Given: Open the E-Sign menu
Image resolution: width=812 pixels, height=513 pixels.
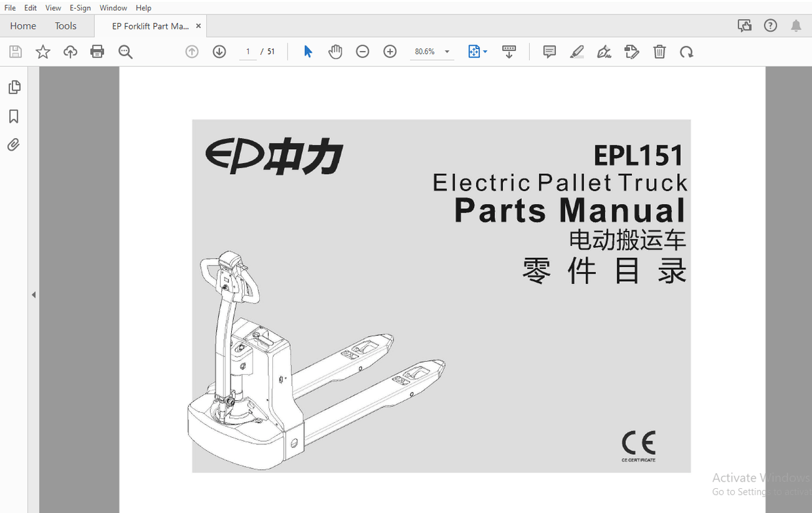Looking at the screenshot, I should tap(80, 7).
